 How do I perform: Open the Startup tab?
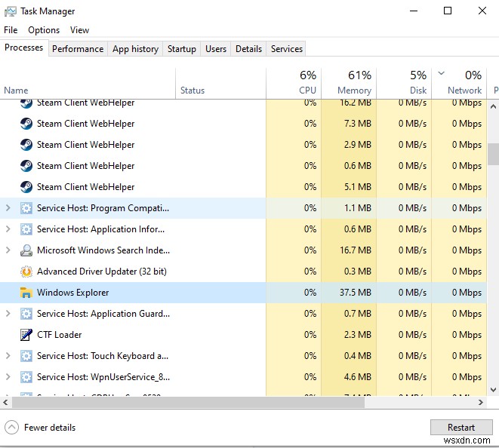pos(182,49)
